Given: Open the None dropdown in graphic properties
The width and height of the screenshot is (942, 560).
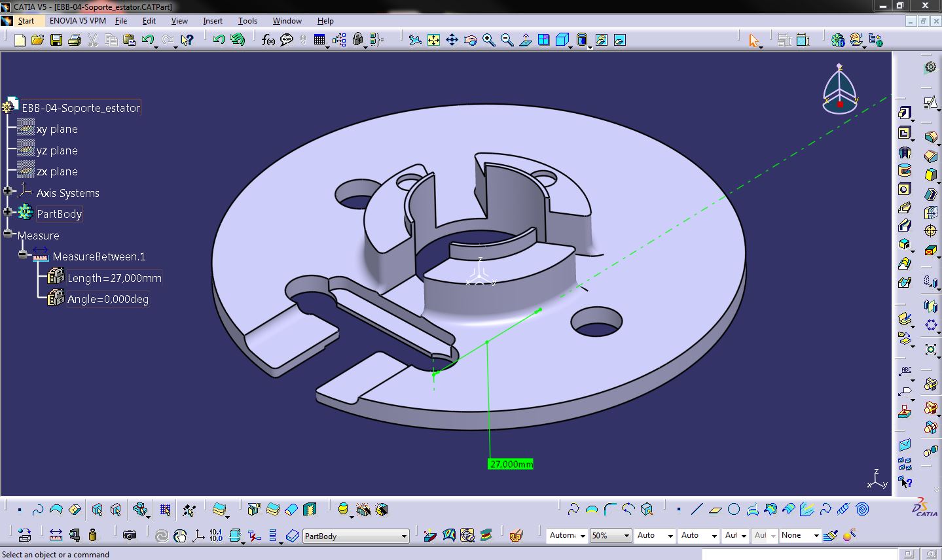Looking at the screenshot, I should [x=800, y=535].
